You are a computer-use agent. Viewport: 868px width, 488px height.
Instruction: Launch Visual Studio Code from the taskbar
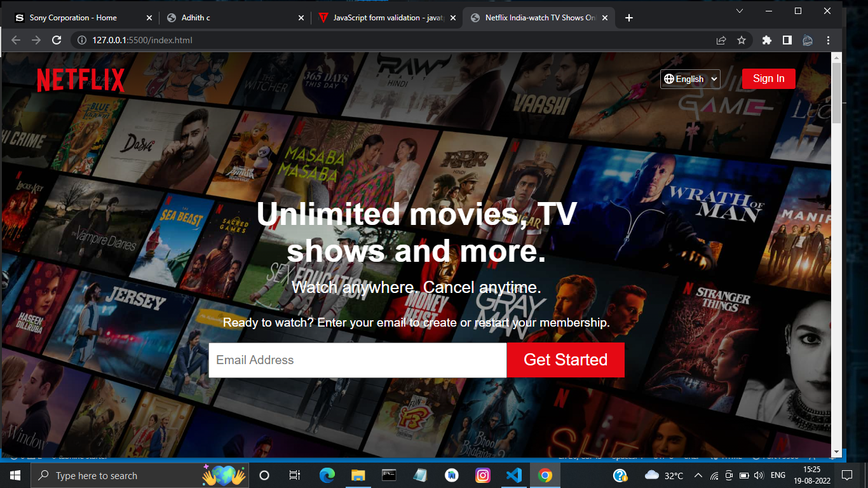click(x=514, y=475)
